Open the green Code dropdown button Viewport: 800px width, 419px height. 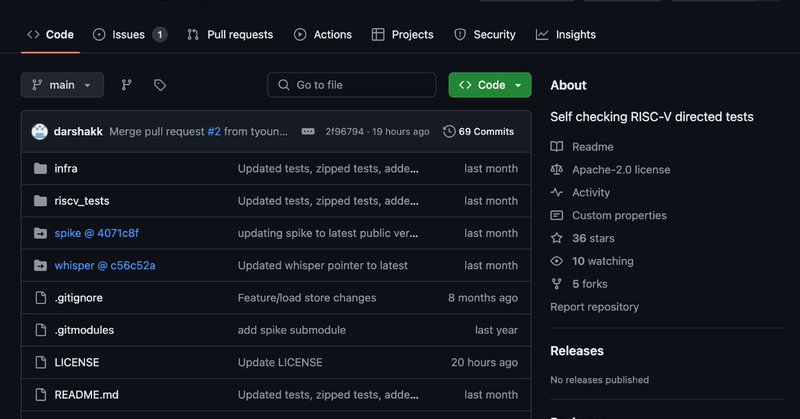(x=490, y=85)
